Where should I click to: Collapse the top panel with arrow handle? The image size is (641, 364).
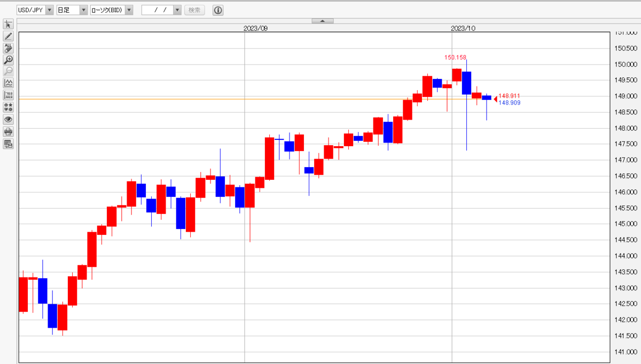click(323, 21)
